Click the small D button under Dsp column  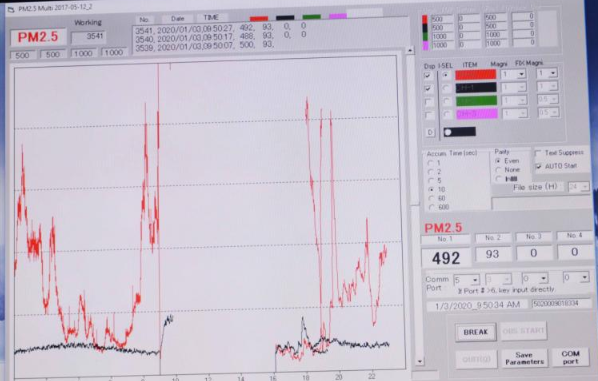[x=430, y=132]
